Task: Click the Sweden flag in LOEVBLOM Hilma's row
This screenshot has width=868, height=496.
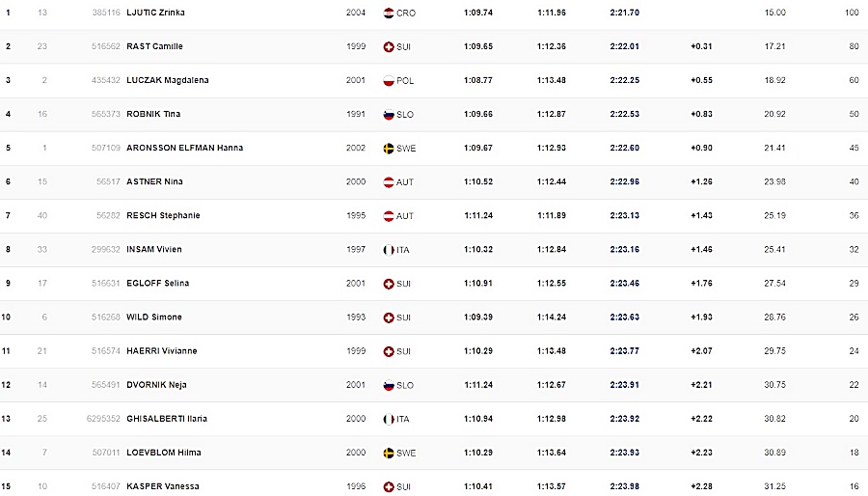Action: [x=388, y=453]
